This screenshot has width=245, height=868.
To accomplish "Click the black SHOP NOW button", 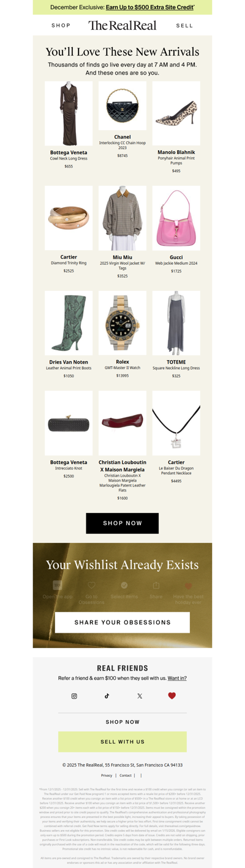I will point(123,523).
